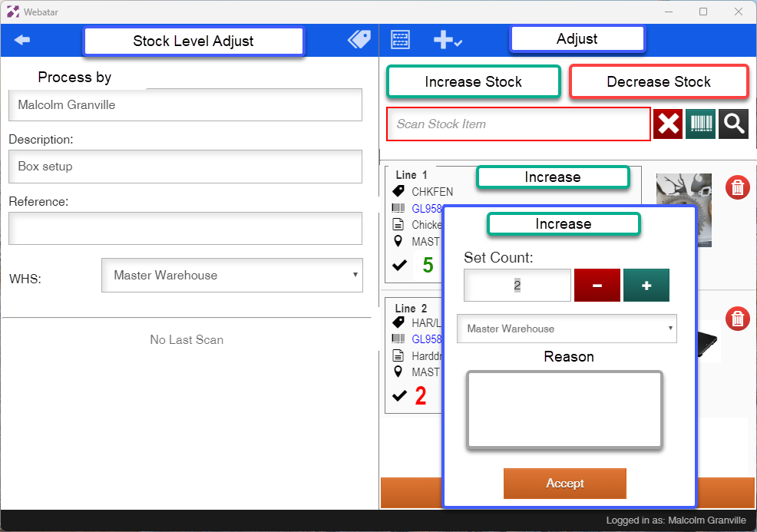Click the magnifier search icon

(733, 124)
